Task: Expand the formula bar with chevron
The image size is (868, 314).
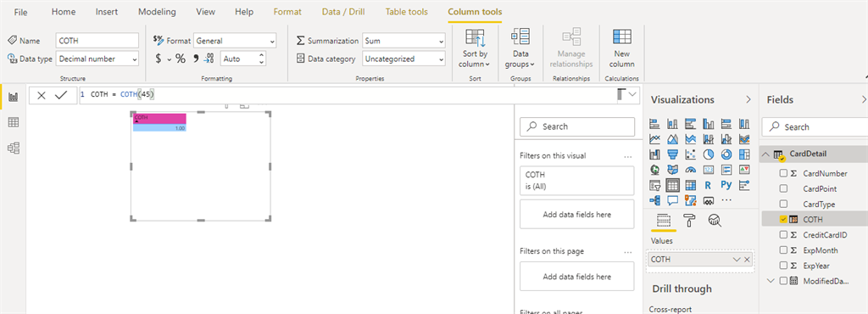Action: click(632, 95)
